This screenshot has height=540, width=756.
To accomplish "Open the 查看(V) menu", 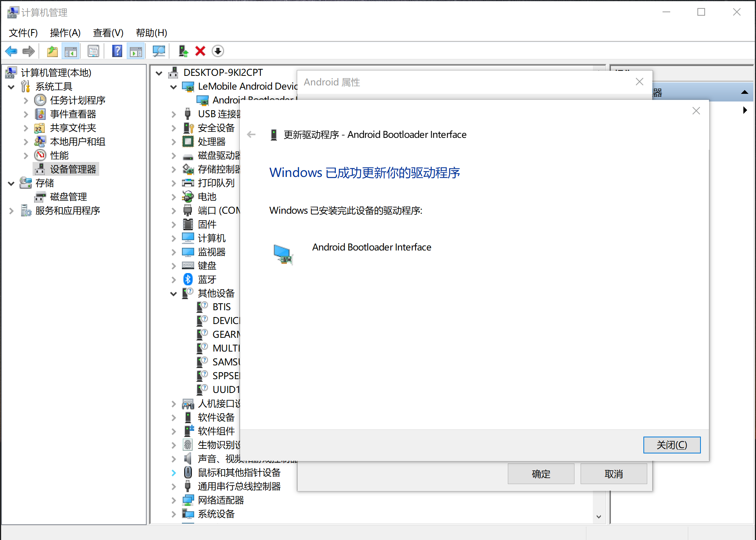I will [x=108, y=33].
